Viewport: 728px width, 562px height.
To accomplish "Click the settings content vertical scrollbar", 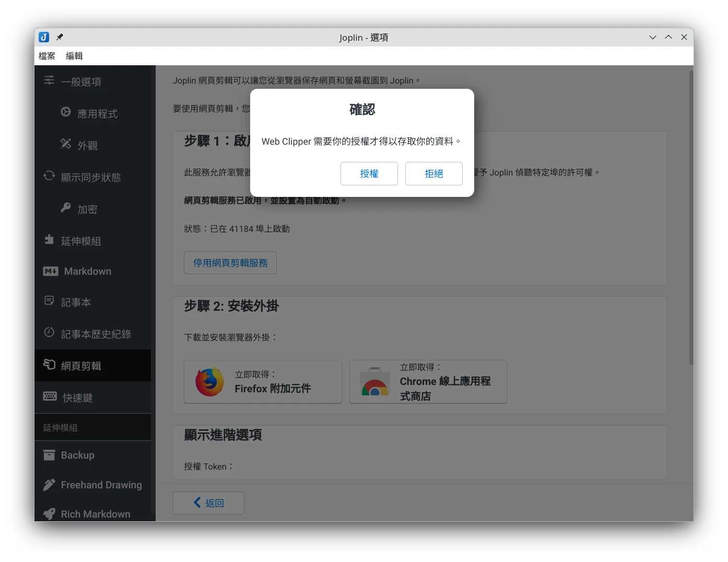I will click(691, 217).
